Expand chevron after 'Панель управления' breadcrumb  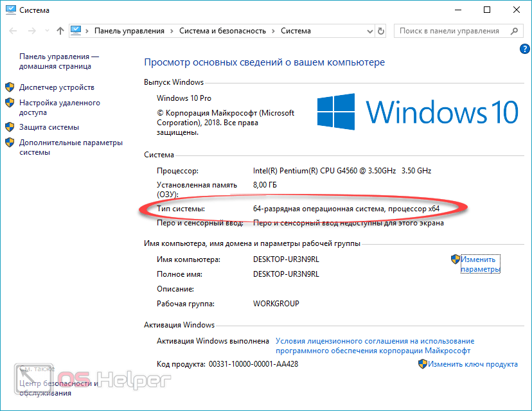[172, 31]
